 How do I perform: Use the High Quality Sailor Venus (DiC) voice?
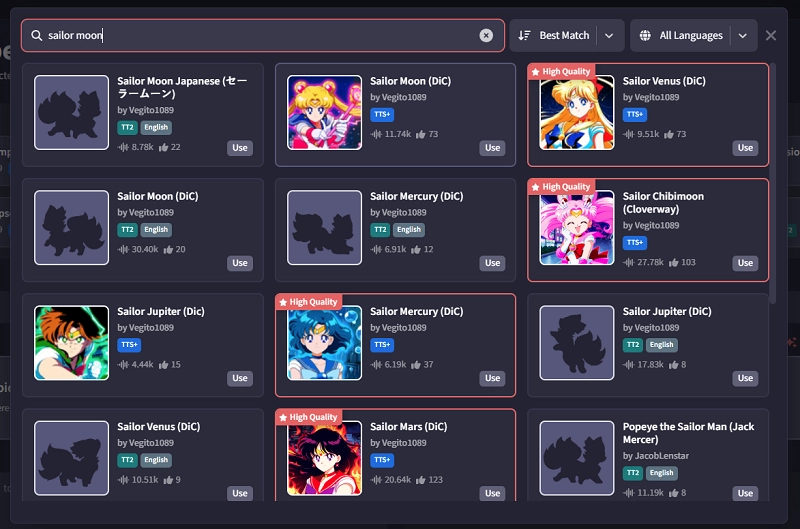click(x=745, y=147)
